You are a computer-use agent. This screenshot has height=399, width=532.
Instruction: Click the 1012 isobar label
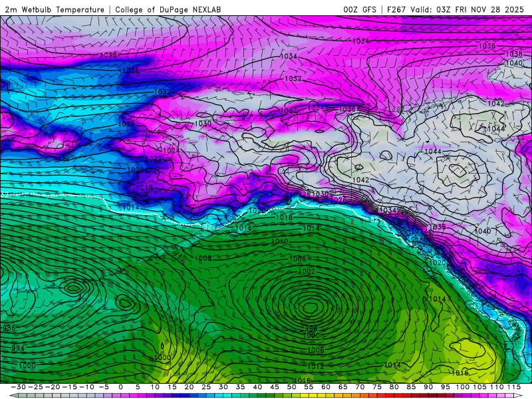315,366
